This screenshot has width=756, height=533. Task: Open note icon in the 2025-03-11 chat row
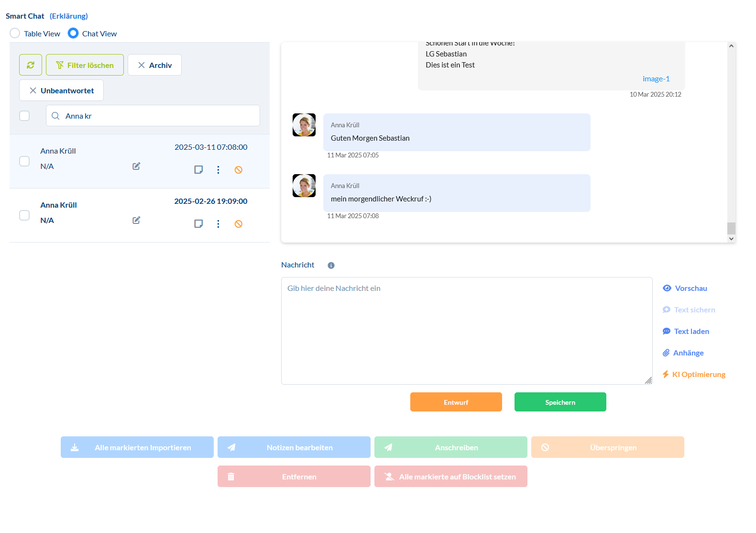[x=198, y=170]
